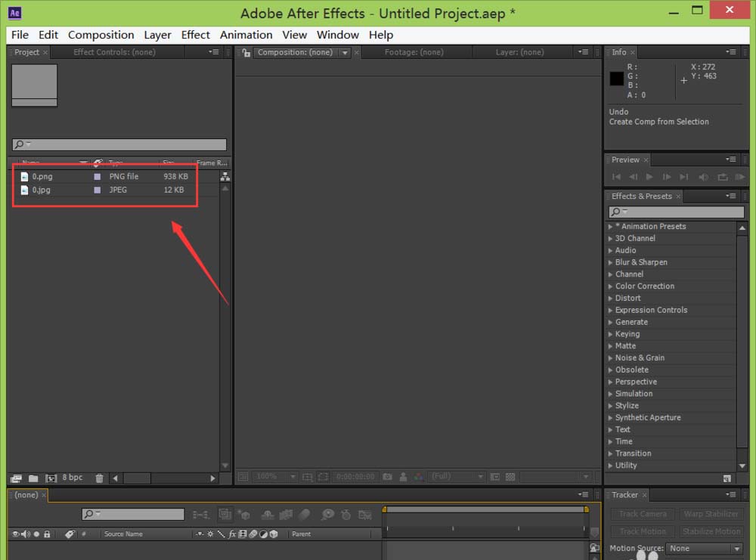Expand the Distort effects category
This screenshot has height=560, width=756.
[610, 299]
